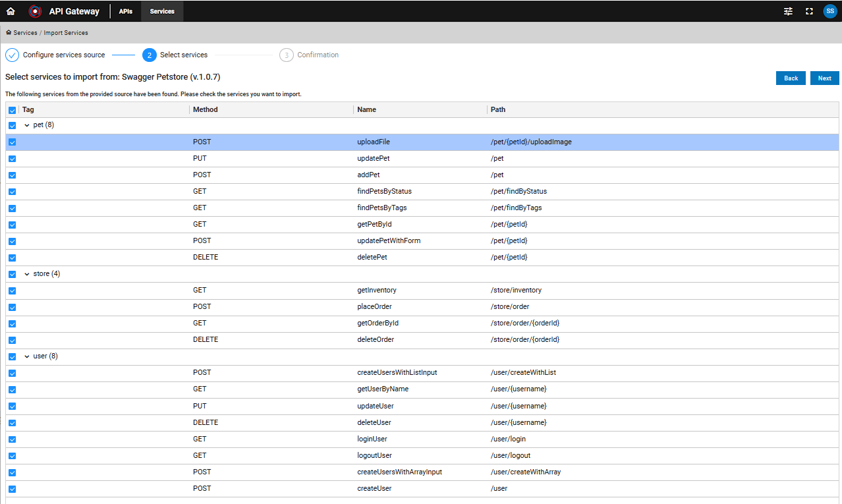Collapse the store (4) group
Image resolution: width=842 pixels, height=504 pixels.
[x=27, y=273]
